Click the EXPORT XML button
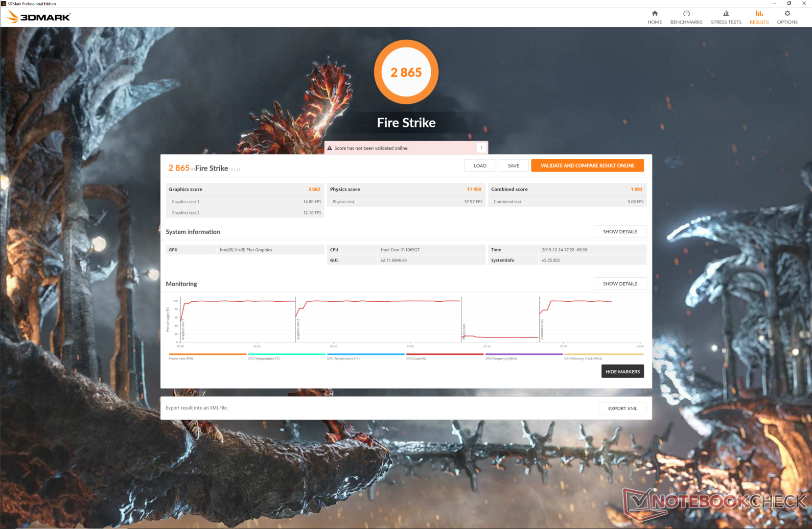 click(x=623, y=409)
